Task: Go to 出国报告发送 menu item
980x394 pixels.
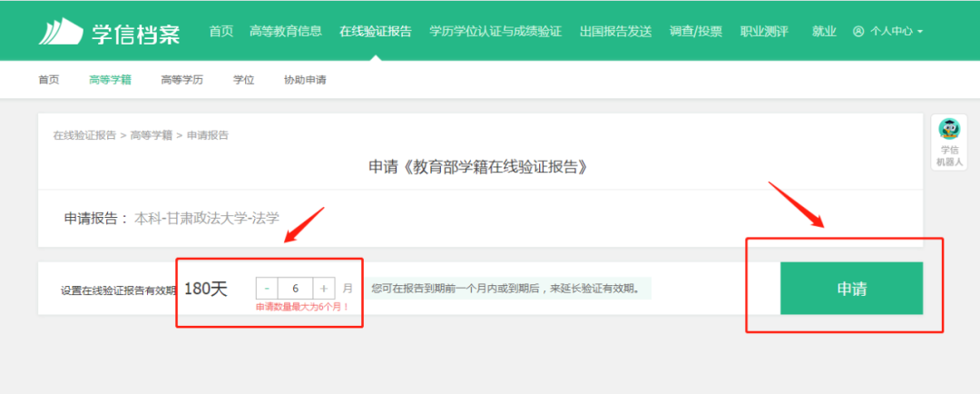Action: click(615, 31)
